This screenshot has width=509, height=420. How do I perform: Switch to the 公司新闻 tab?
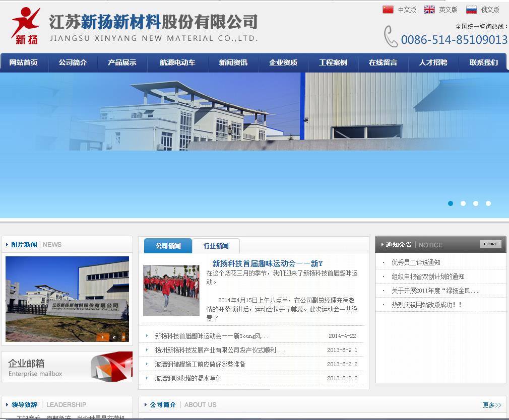pos(168,246)
